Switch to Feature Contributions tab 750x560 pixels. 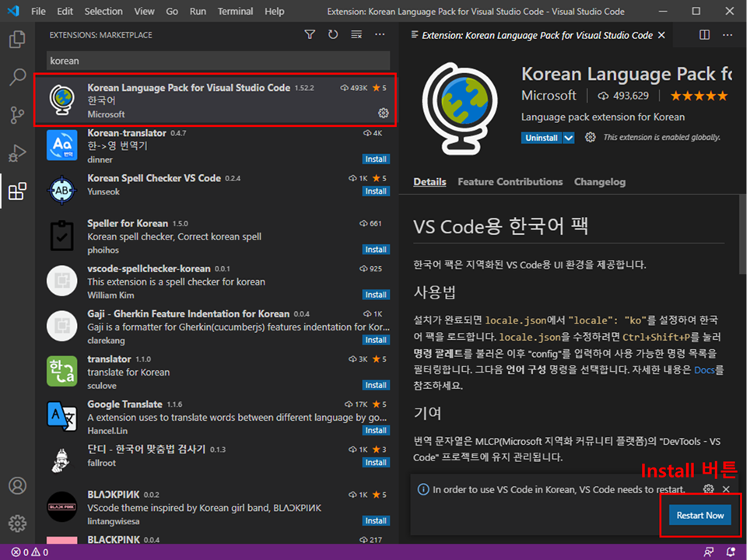click(x=510, y=182)
